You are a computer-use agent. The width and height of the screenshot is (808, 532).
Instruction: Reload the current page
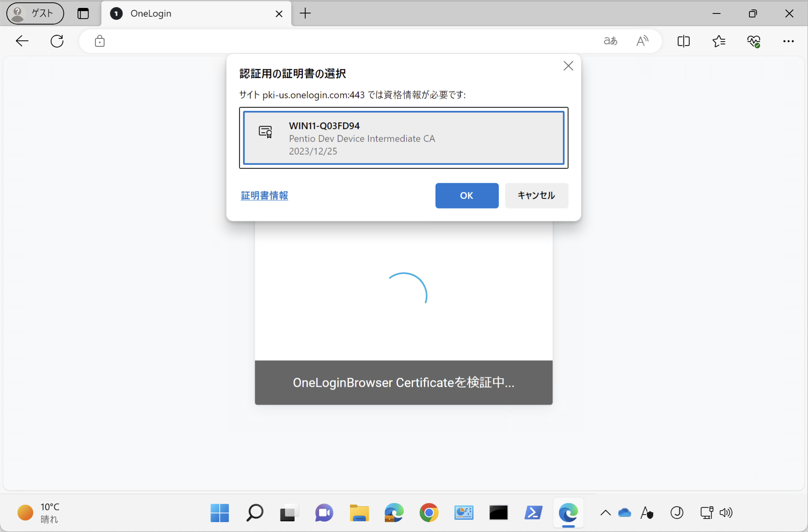(57, 41)
